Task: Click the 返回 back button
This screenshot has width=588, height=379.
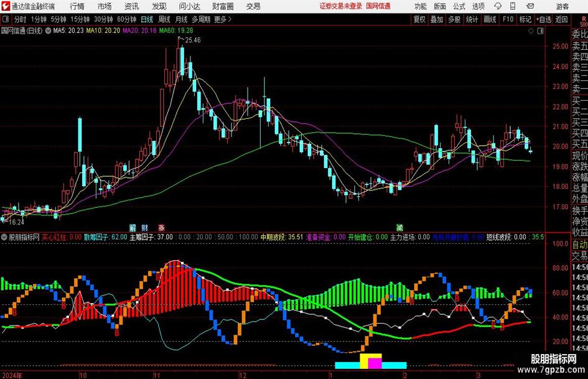Action: point(561,19)
